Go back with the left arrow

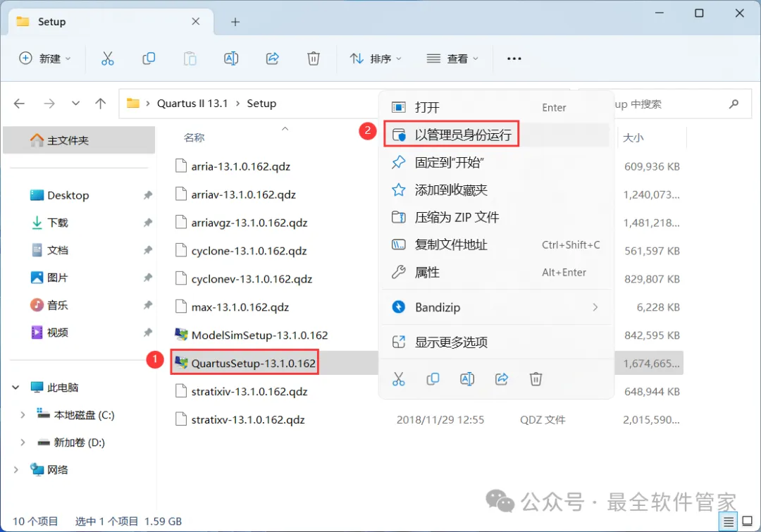point(20,104)
